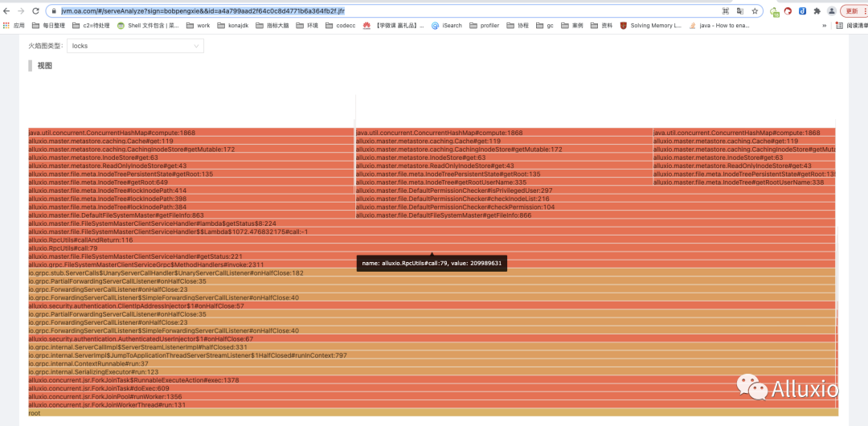Open konajdk bookmark folder

click(233, 26)
